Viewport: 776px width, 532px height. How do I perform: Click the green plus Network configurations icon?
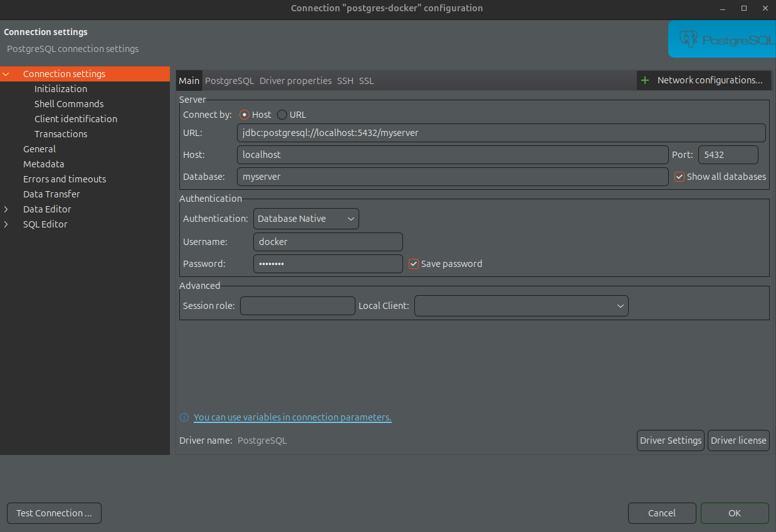coord(644,80)
